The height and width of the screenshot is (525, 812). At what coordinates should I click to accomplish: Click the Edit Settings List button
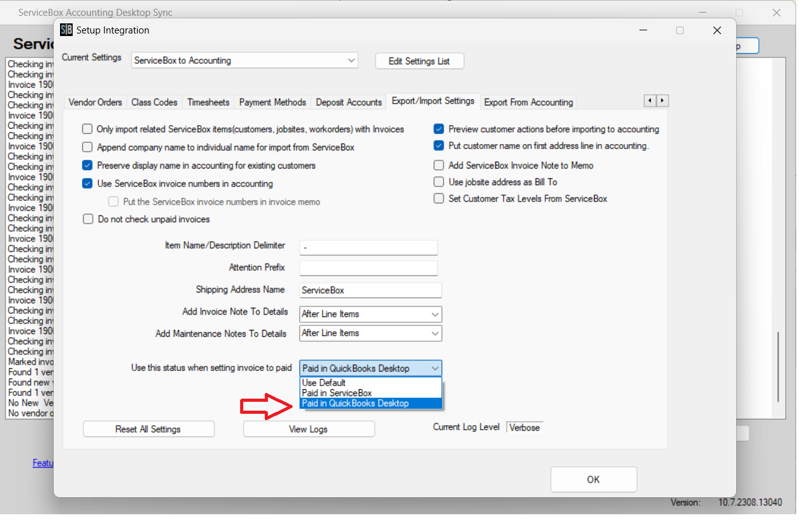[420, 61]
